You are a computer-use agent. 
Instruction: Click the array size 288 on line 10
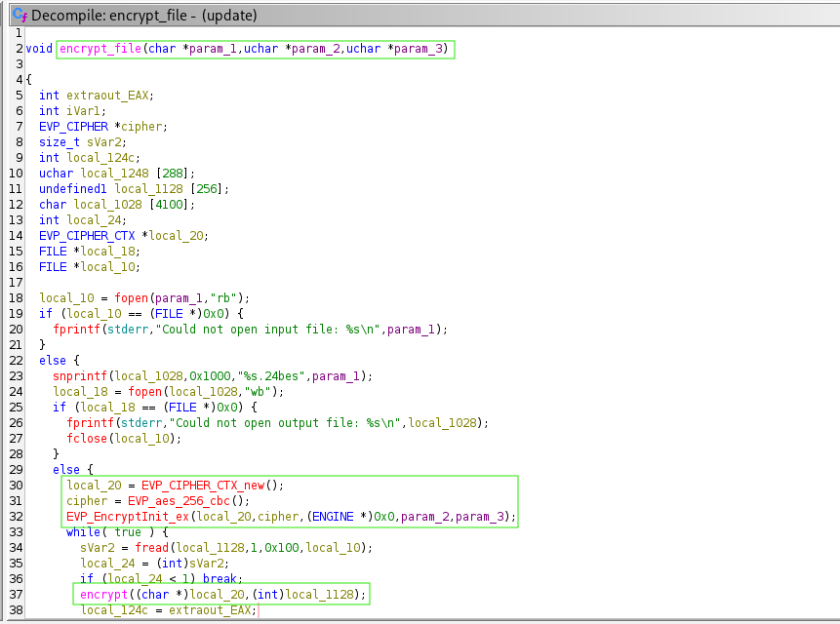click(173, 174)
